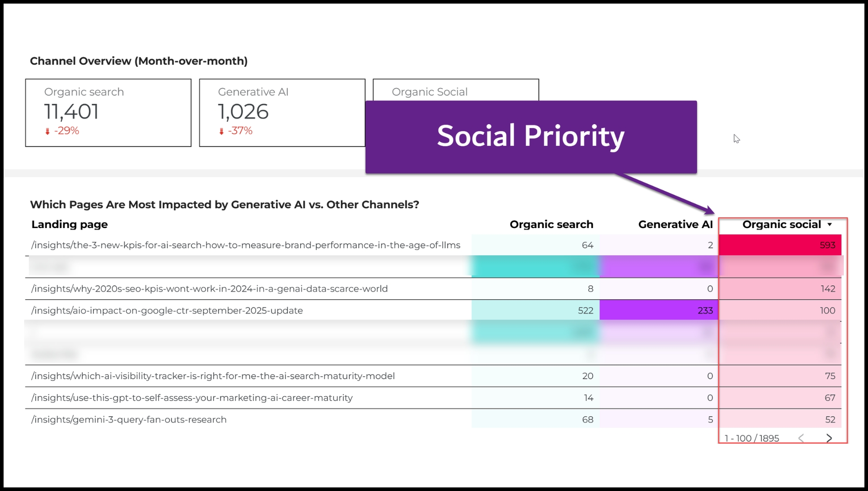Image resolution: width=868 pixels, height=491 pixels.
Task: Click the Social Priority purple callout
Action: pyautogui.click(x=531, y=137)
